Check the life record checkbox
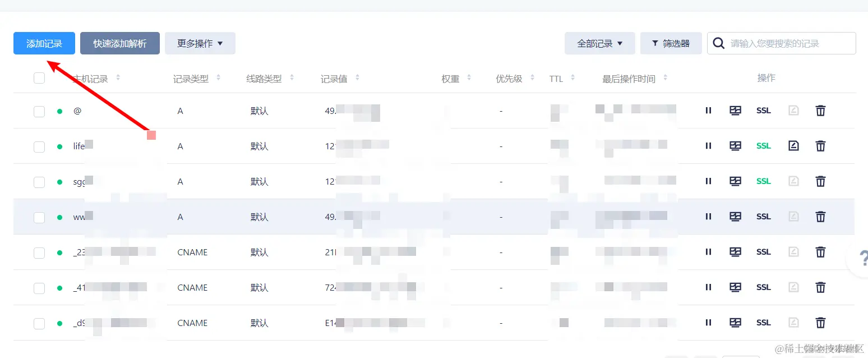This screenshot has height=358, width=868. (x=39, y=146)
